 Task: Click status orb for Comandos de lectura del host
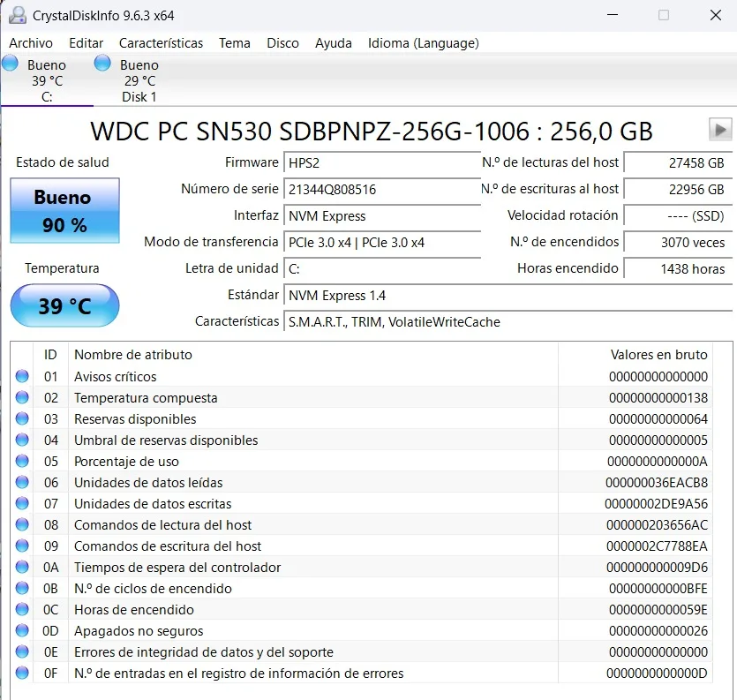click(22, 524)
